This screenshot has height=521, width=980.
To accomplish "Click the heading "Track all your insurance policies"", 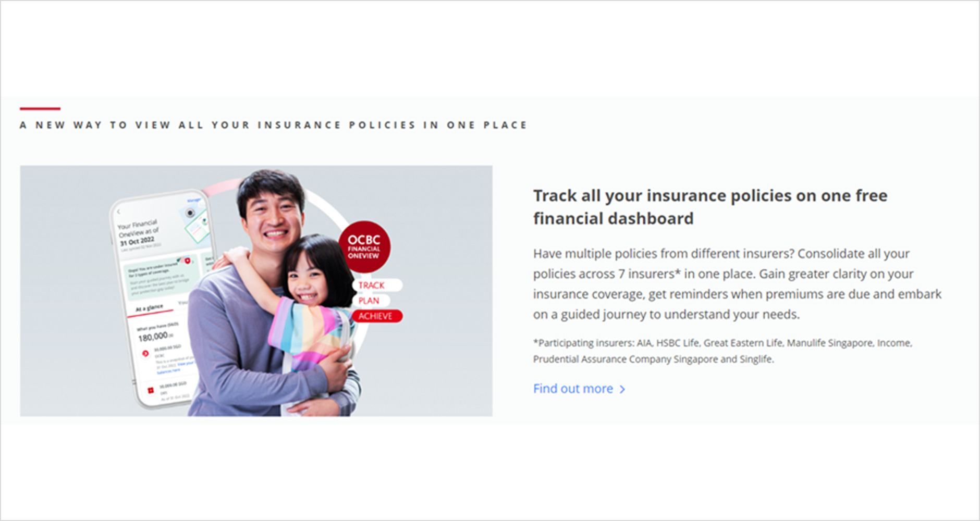I will click(710, 207).
